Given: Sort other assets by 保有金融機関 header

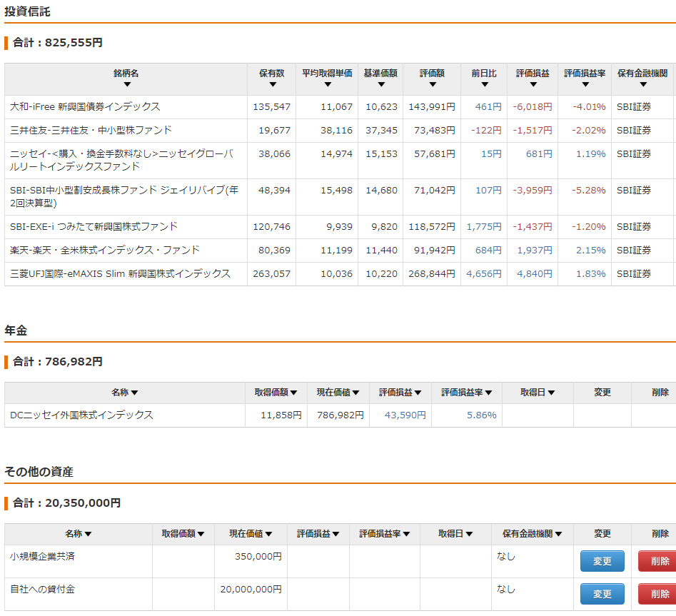Looking at the screenshot, I should 532,534.
